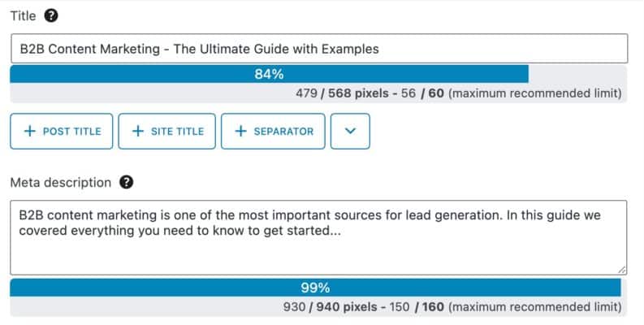Click the 84% title length progress bar

(x=269, y=74)
